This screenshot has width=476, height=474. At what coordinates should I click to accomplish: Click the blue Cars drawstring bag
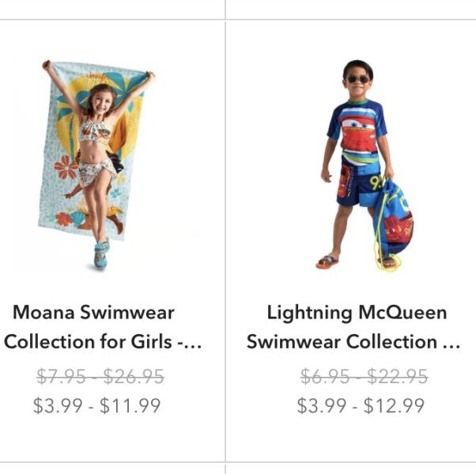(393, 218)
